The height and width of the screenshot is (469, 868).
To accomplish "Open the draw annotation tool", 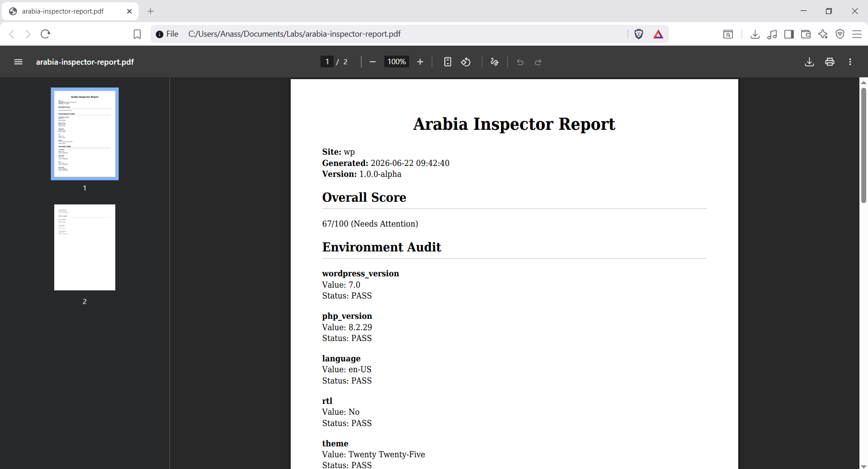I will [x=495, y=62].
